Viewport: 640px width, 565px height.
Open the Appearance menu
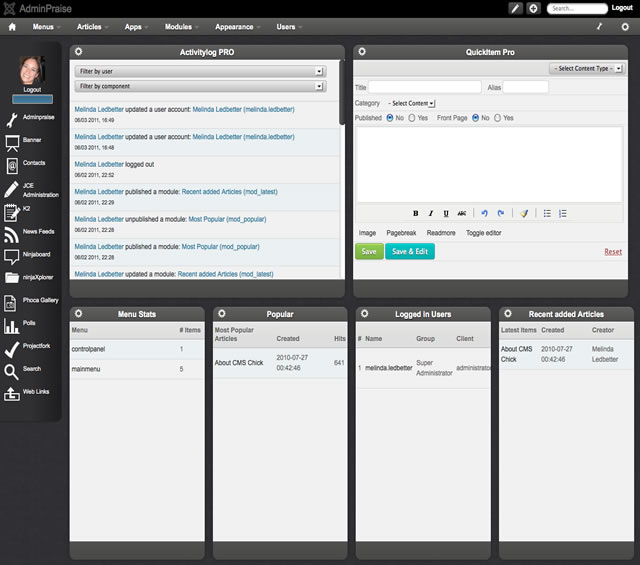coord(238,27)
